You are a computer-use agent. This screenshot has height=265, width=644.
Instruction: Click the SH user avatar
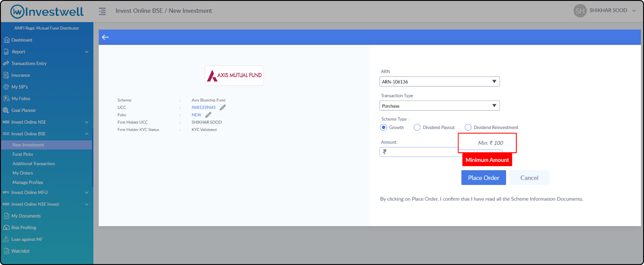pyautogui.click(x=580, y=11)
